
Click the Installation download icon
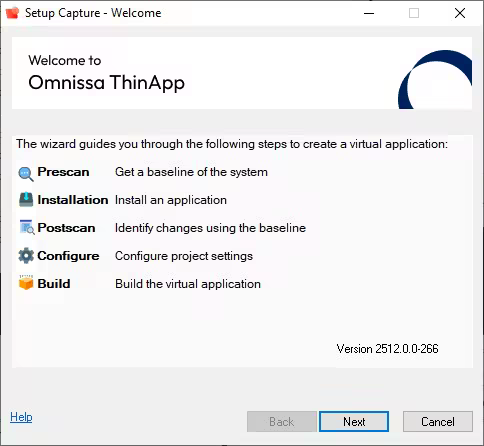26,200
